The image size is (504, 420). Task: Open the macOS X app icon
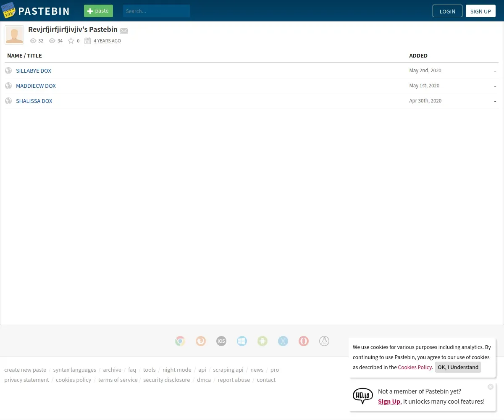click(283, 341)
